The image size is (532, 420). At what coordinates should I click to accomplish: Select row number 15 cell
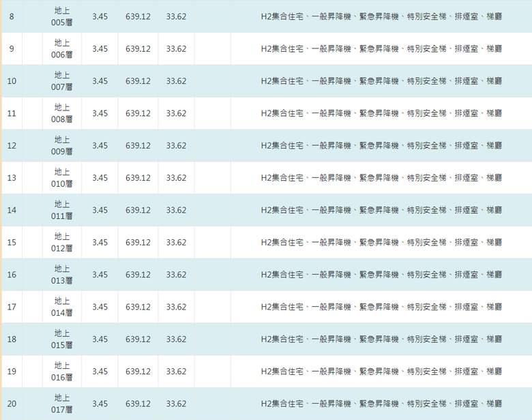click(x=12, y=242)
